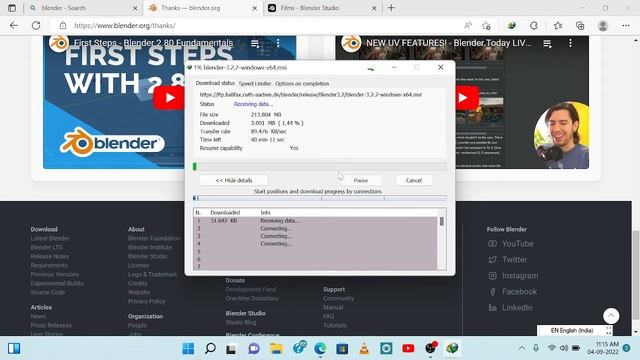
Task: Open YouTube app on taskbar
Action: 408,349
